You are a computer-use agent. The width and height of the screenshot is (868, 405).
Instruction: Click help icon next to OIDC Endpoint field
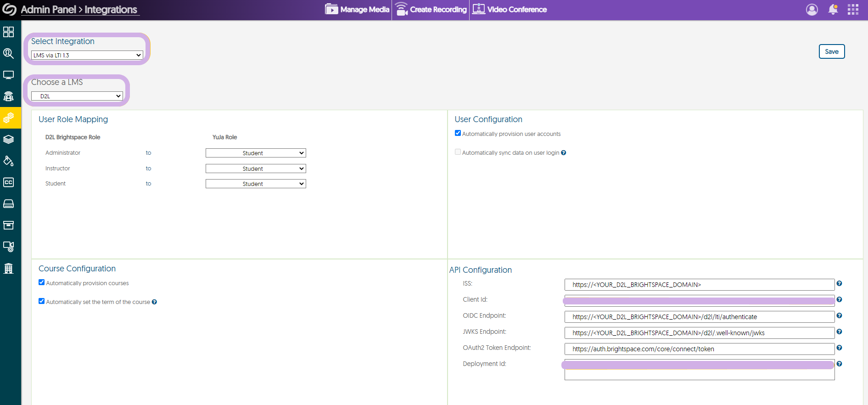(x=839, y=315)
